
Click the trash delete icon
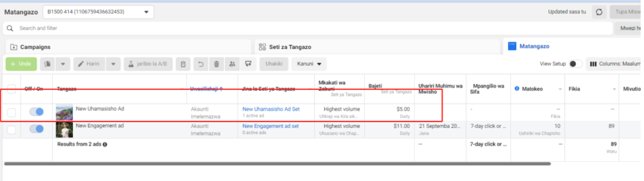(x=217, y=64)
